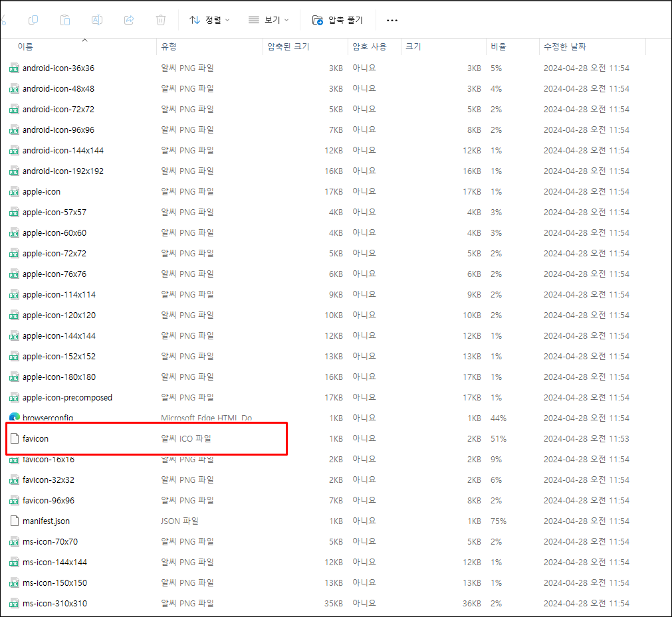
Task: Sort by the 크기 column header
Action: [x=413, y=46]
